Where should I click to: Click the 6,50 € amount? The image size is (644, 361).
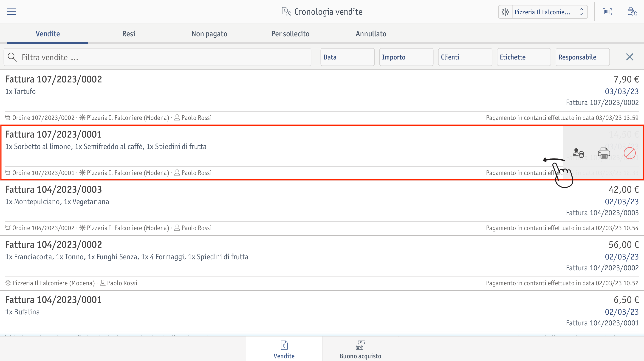pyautogui.click(x=626, y=300)
